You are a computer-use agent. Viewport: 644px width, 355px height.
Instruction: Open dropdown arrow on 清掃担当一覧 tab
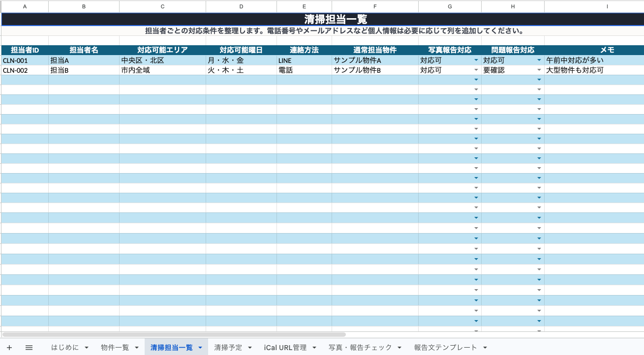(200, 348)
